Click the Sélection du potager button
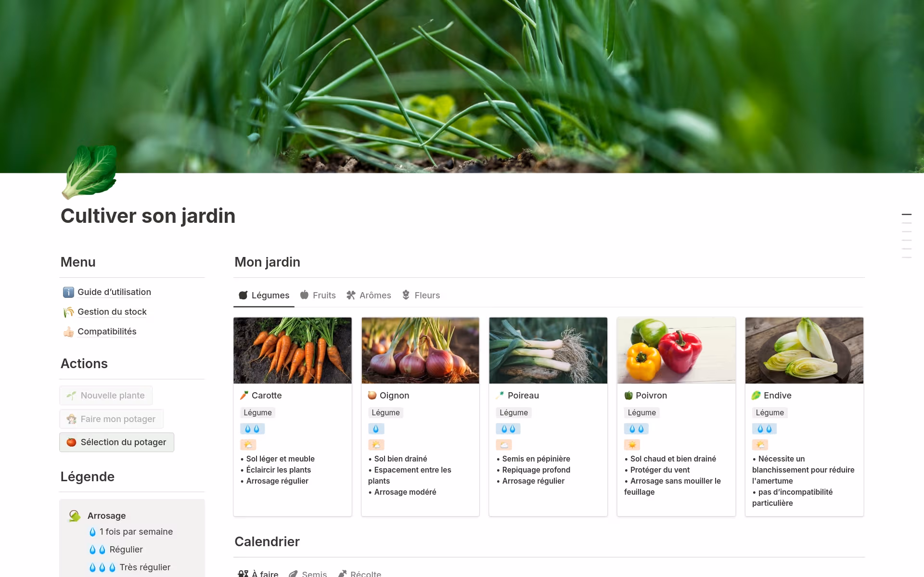The width and height of the screenshot is (924, 577). coord(116,442)
